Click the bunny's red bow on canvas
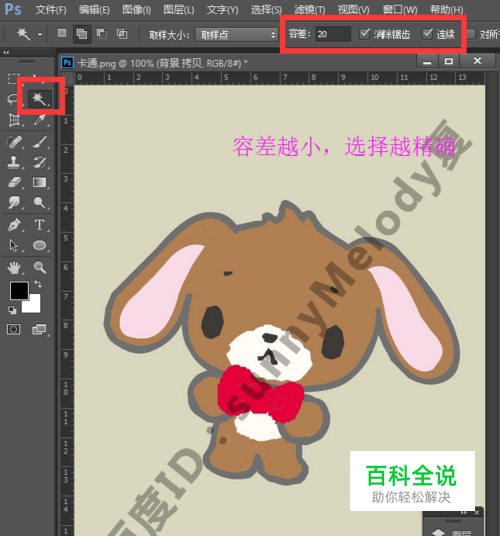Image resolution: width=500 pixels, height=536 pixels. click(260, 393)
